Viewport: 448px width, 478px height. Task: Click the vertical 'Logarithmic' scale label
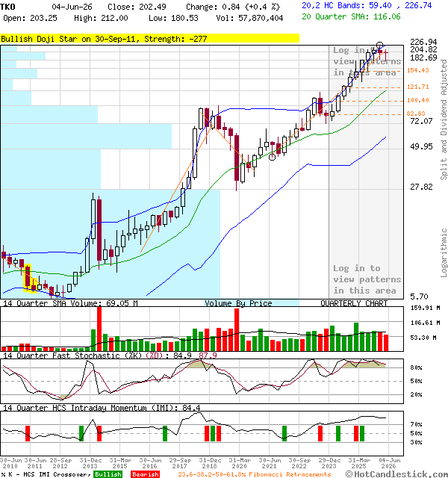tap(444, 252)
